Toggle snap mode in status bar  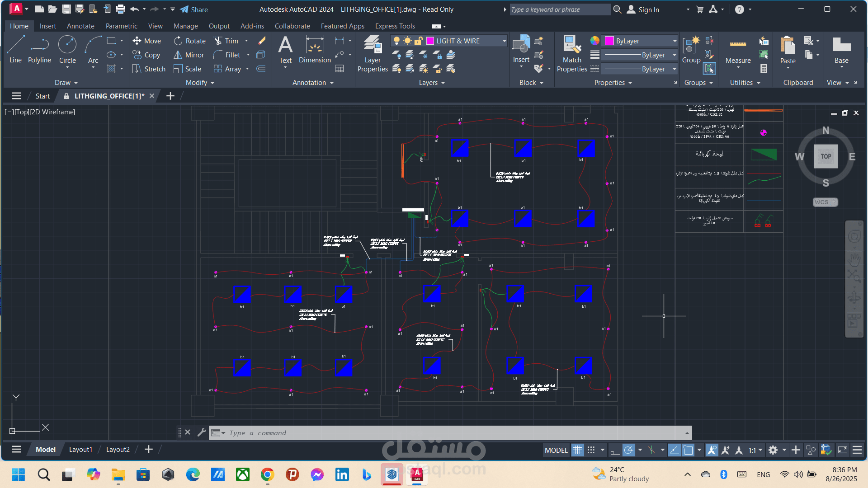[x=591, y=450]
